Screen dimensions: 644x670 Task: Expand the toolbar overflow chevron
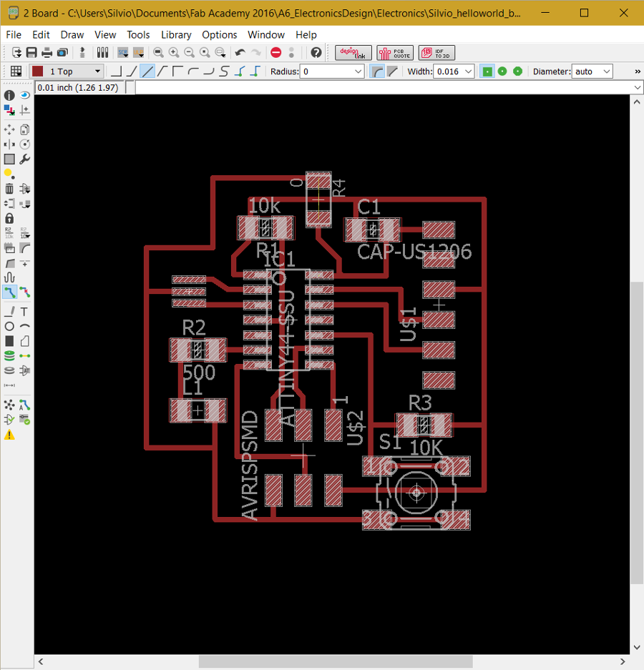(x=638, y=72)
